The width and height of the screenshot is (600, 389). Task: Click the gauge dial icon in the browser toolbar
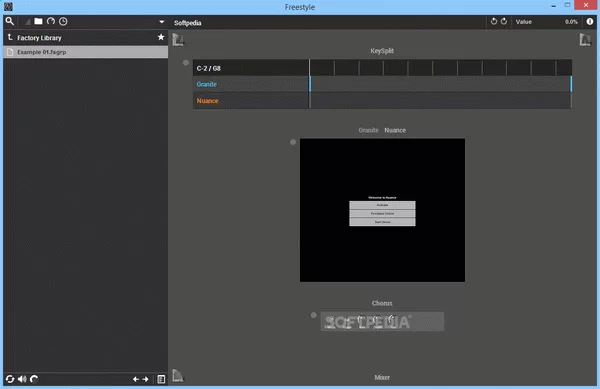tap(51, 21)
